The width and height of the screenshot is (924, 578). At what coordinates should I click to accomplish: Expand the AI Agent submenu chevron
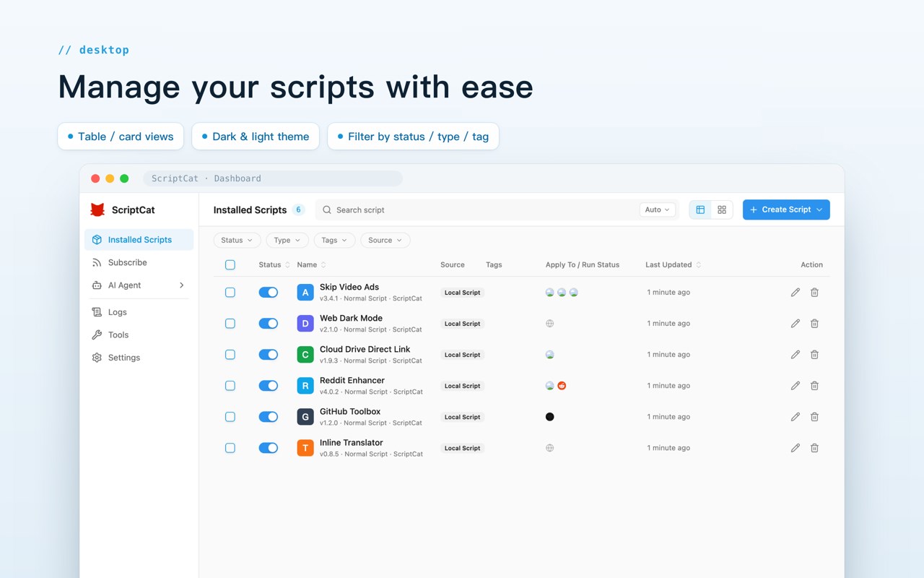point(181,285)
